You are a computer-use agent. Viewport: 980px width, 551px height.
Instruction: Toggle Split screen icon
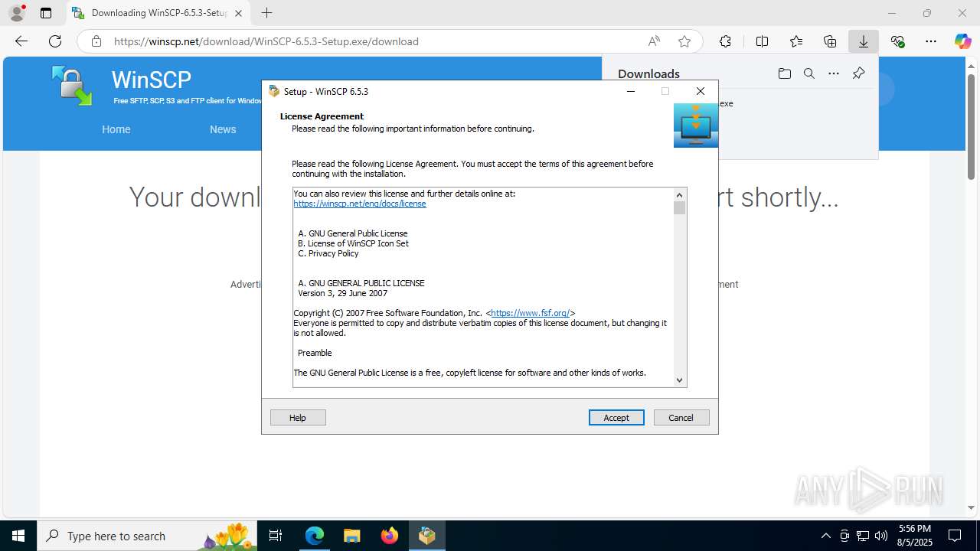point(762,41)
